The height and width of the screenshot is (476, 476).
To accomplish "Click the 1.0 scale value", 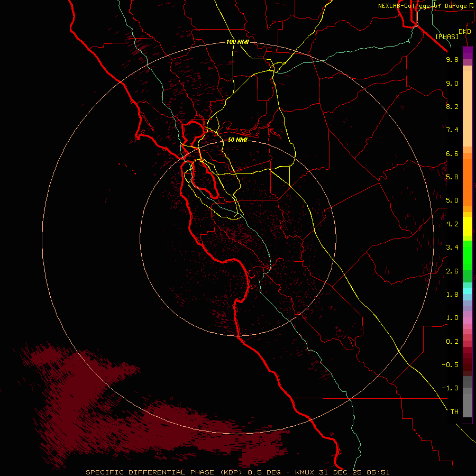I will pos(452,318).
